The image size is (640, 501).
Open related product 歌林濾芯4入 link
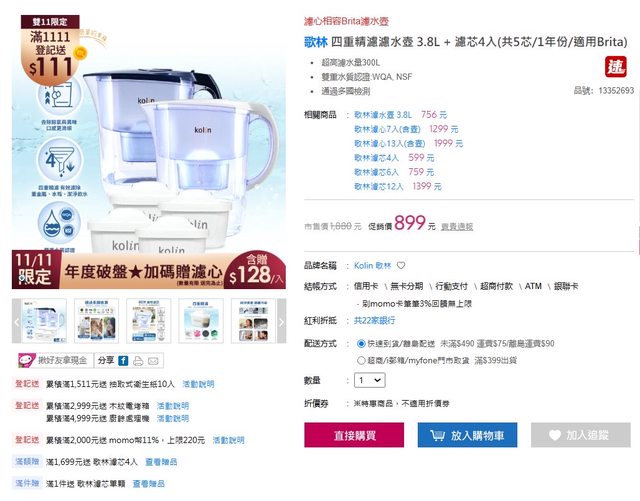pos(376,158)
